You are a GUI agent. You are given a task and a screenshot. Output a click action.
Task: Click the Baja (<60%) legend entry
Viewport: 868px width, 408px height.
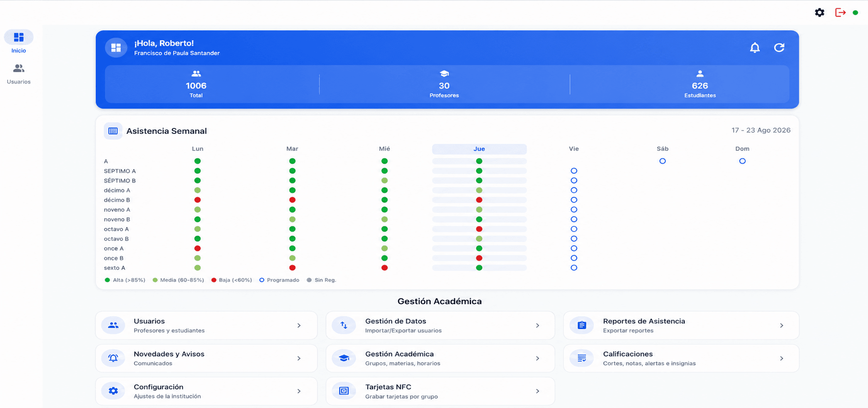(232, 280)
